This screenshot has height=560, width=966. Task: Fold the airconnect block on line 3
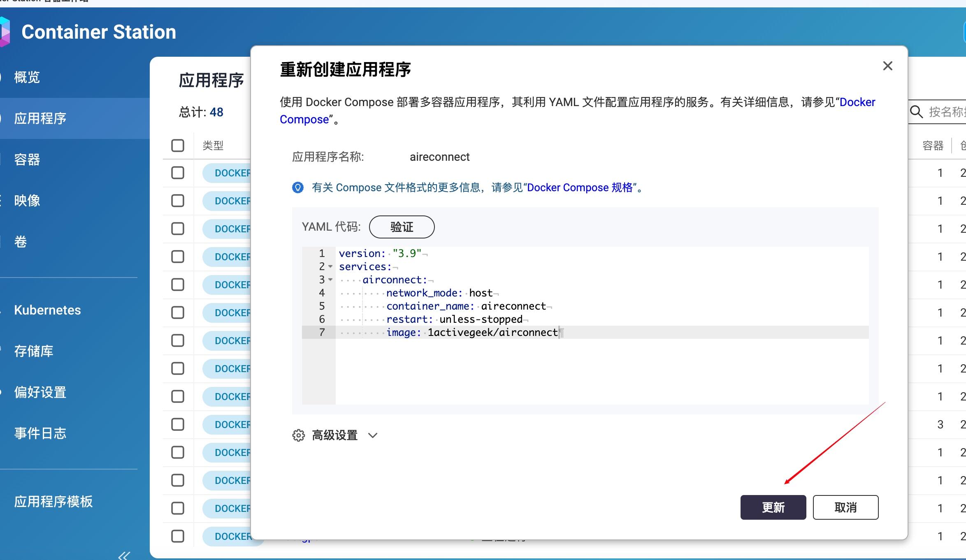pos(330,280)
